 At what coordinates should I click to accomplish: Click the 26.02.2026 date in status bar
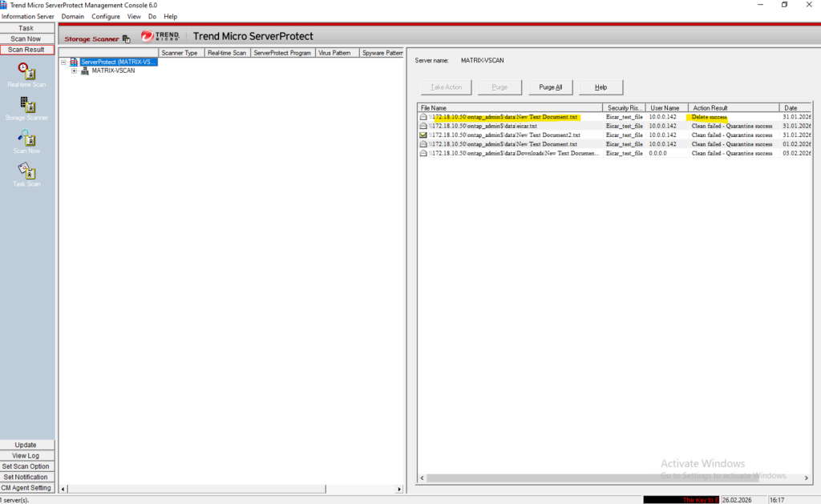(x=737, y=500)
